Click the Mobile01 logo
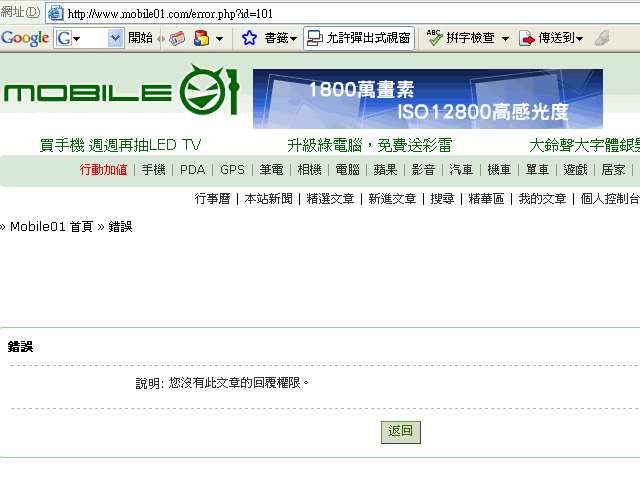 (121, 90)
